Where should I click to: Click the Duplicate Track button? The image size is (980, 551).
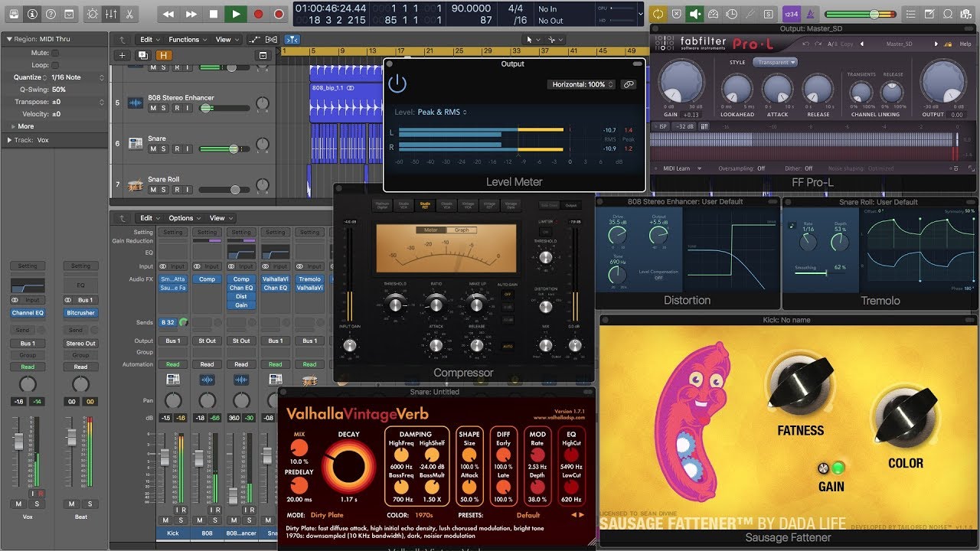pos(142,55)
